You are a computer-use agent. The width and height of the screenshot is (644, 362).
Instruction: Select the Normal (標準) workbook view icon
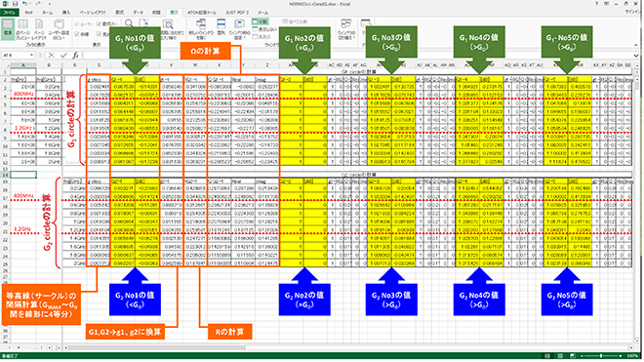pos(8,28)
